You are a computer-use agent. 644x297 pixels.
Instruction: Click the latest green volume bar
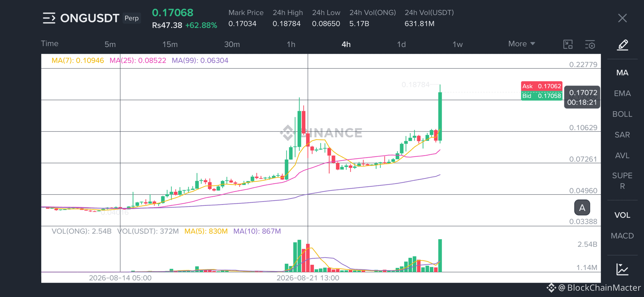point(440,255)
